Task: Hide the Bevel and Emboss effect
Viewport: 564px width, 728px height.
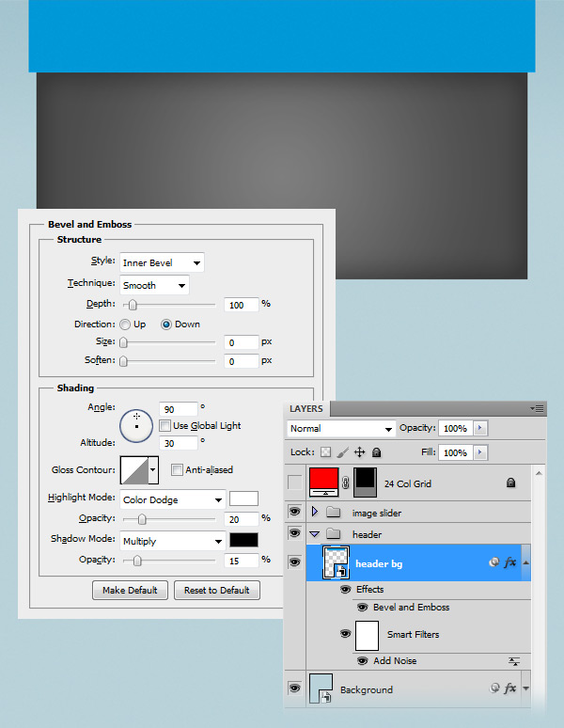Action: tap(363, 608)
